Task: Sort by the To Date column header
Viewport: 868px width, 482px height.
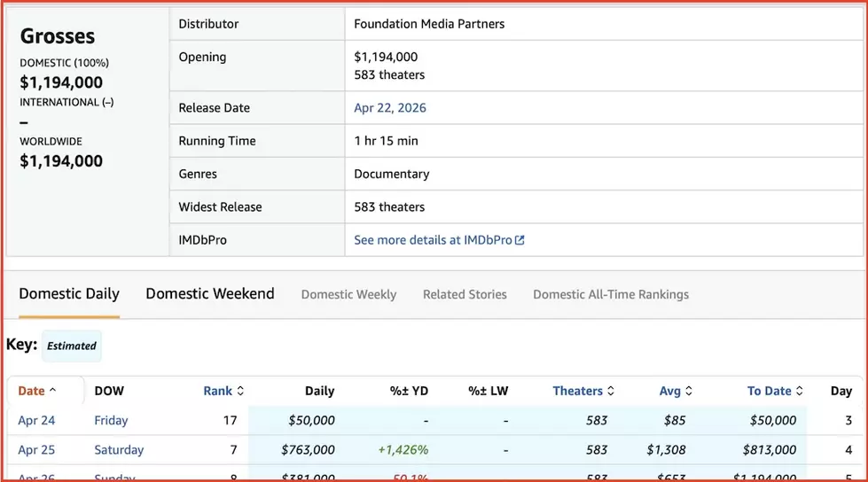Action: tap(769, 391)
